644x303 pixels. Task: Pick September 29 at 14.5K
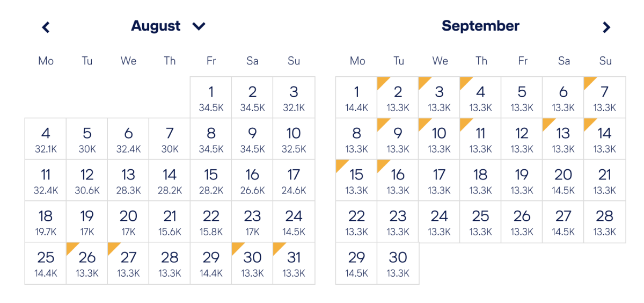356,263
